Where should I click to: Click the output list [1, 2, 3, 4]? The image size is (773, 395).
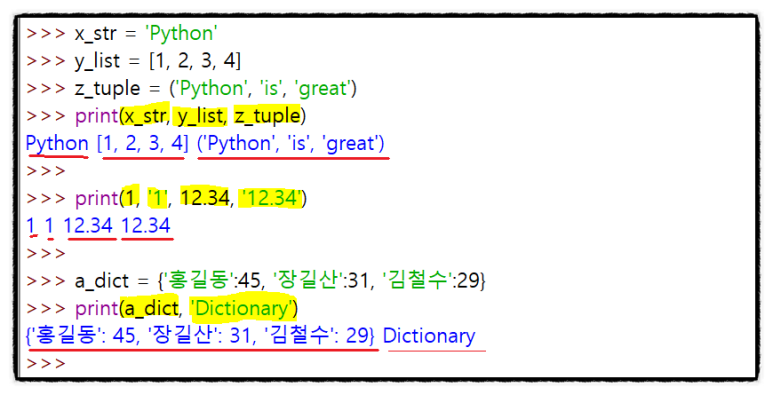point(143,144)
